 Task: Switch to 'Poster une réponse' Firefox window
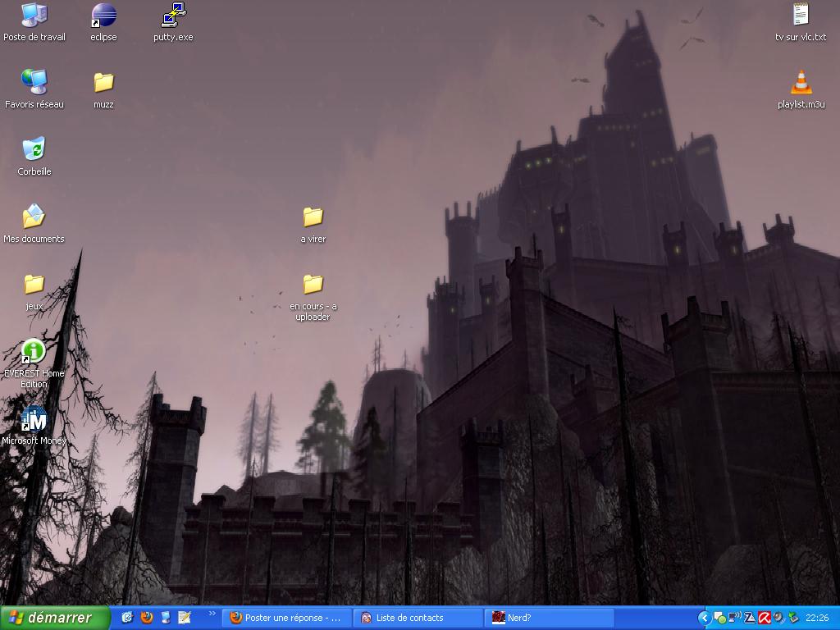[x=287, y=618]
